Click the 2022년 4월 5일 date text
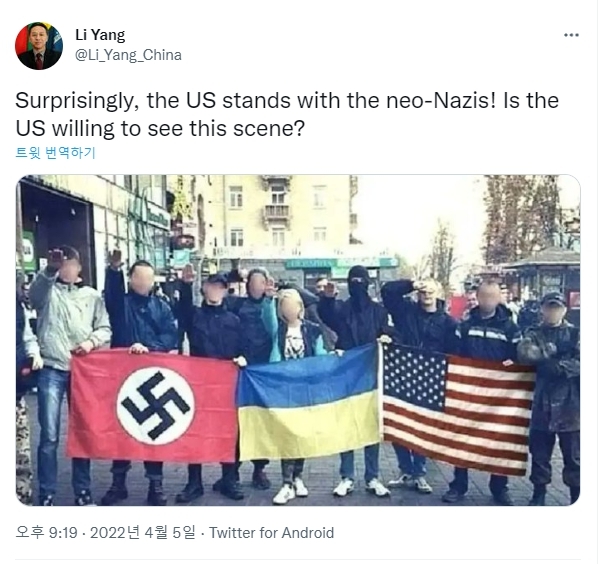The height and width of the screenshot is (564, 608). (143, 533)
